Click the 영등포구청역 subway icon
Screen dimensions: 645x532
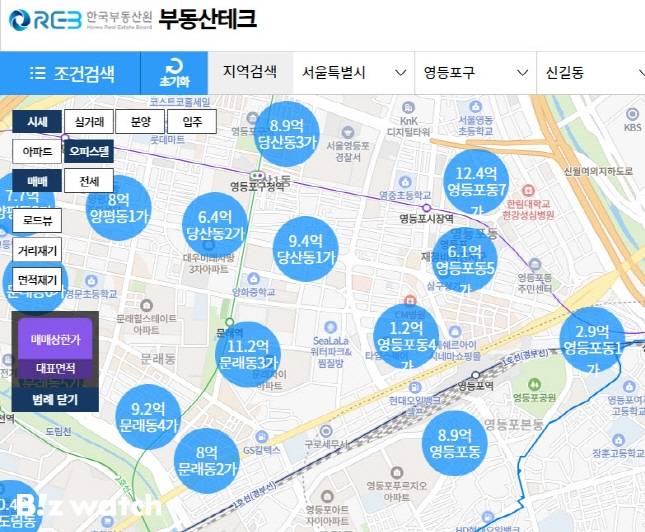pyautogui.click(x=257, y=176)
